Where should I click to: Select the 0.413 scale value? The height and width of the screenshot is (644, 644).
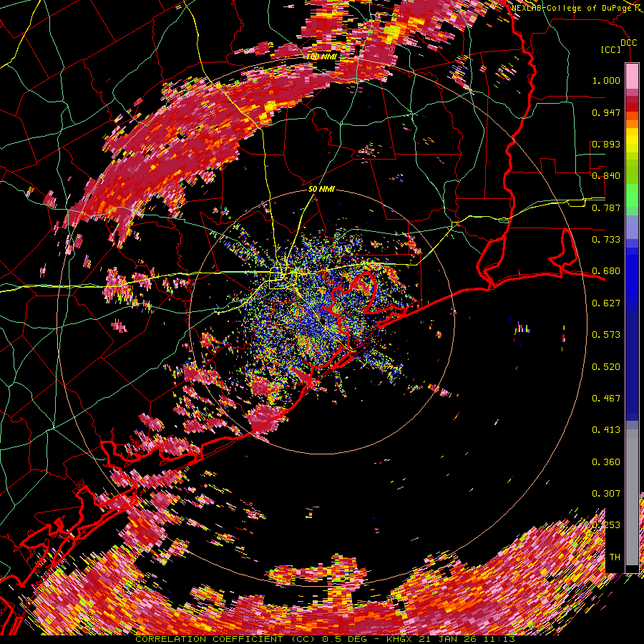pyautogui.click(x=606, y=430)
